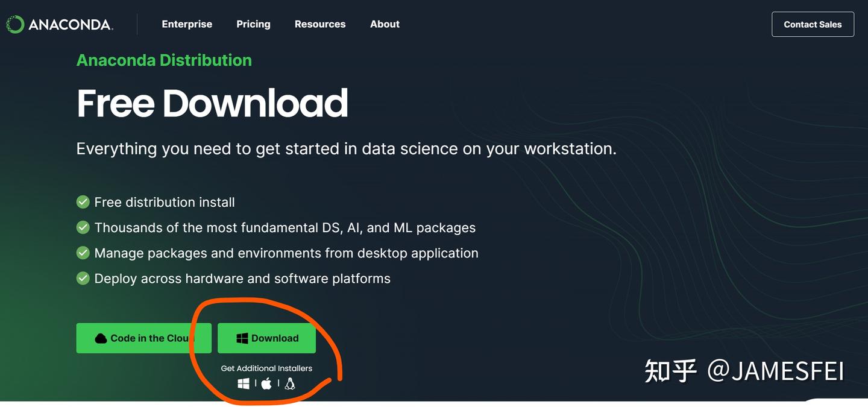Click the Contact Sales button

(x=813, y=24)
